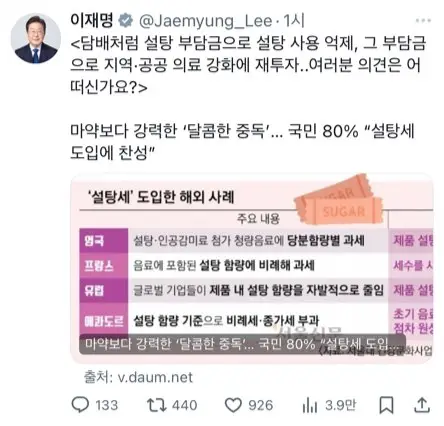The width and height of the screenshot is (444, 426).
Task: Click the tweet text about 설탕 부담금
Action: coord(248,65)
